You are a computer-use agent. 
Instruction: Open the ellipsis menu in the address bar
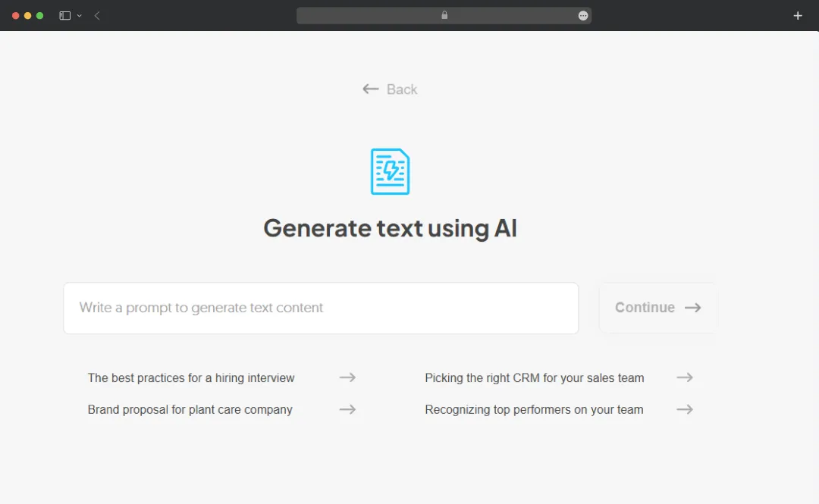(x=582, y=15)
